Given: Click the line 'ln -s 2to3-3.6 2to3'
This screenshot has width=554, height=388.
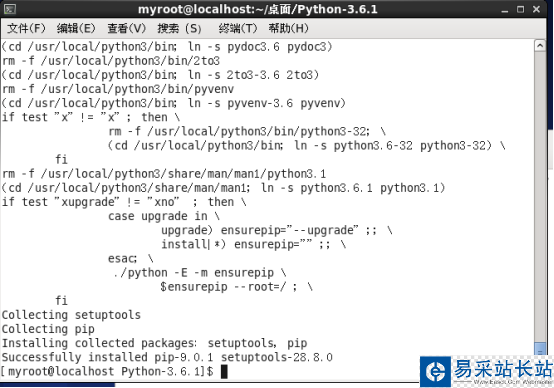Looking at the screenshot, I should (160, 75).
